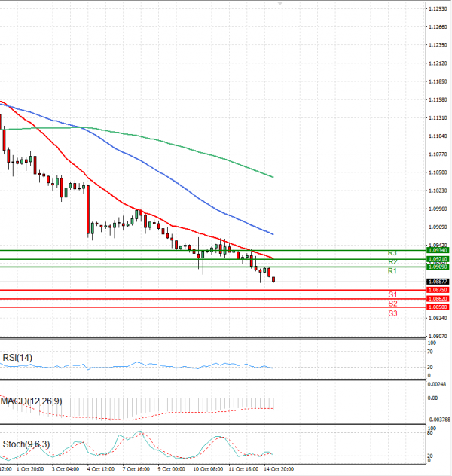The width and height of the screenshot is (452, 476).
Task: Select the 1.09210 green price tag
Action: coord(438,259)
